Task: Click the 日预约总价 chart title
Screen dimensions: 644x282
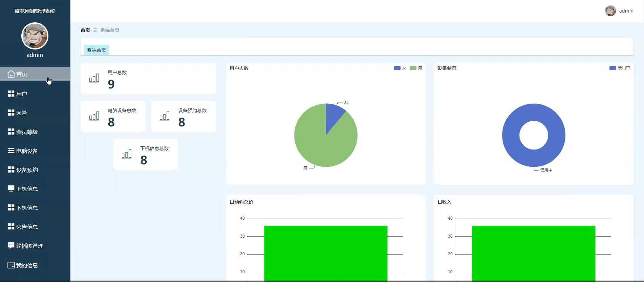Action: point(241,202)
